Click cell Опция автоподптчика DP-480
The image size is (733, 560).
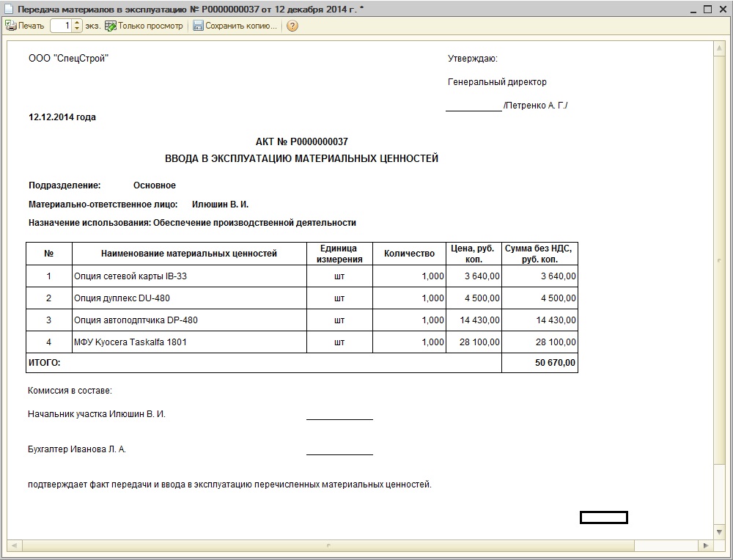(189, 320)
